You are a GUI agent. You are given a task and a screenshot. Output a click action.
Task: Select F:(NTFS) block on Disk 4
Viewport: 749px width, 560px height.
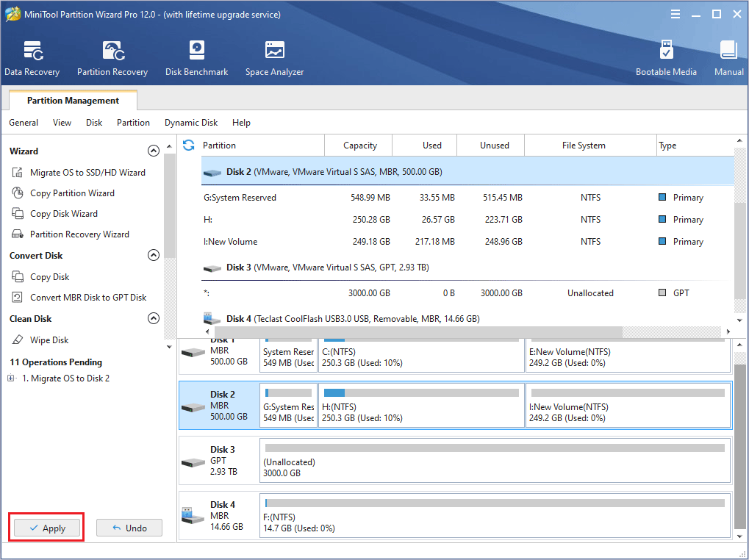pos(495,516)
